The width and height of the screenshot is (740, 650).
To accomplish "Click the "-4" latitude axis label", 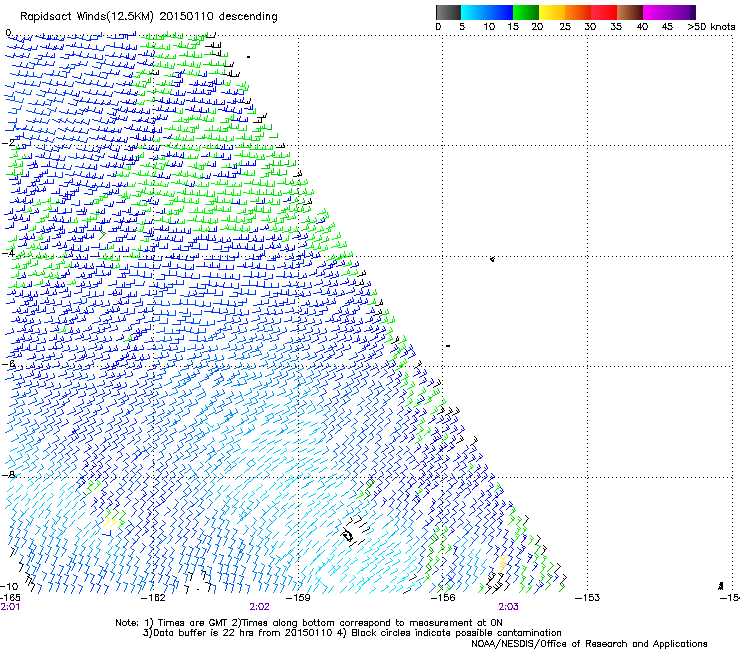I will [9, 253].
